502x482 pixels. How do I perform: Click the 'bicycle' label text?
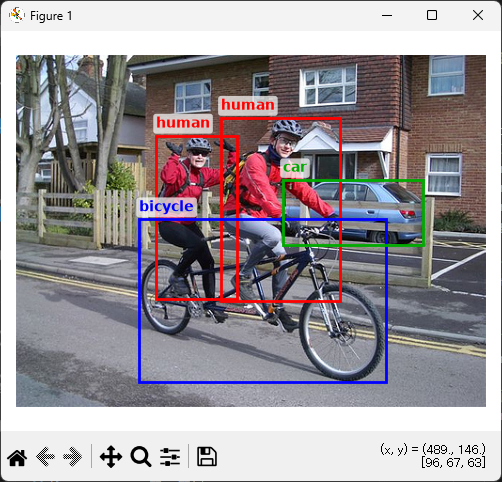click(x=166, y=206)
